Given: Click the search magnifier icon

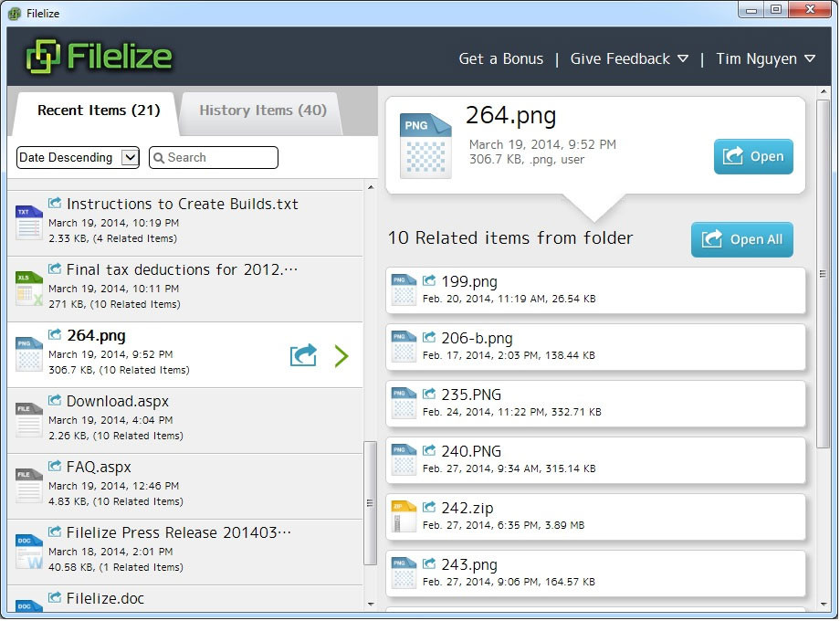Looking at the screenshot, I should tap(159, 158).
